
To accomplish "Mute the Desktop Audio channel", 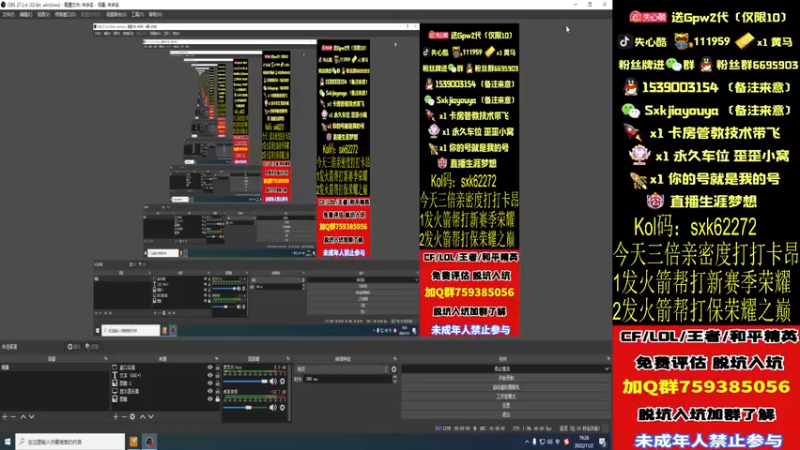I will [x=273, y=408].
